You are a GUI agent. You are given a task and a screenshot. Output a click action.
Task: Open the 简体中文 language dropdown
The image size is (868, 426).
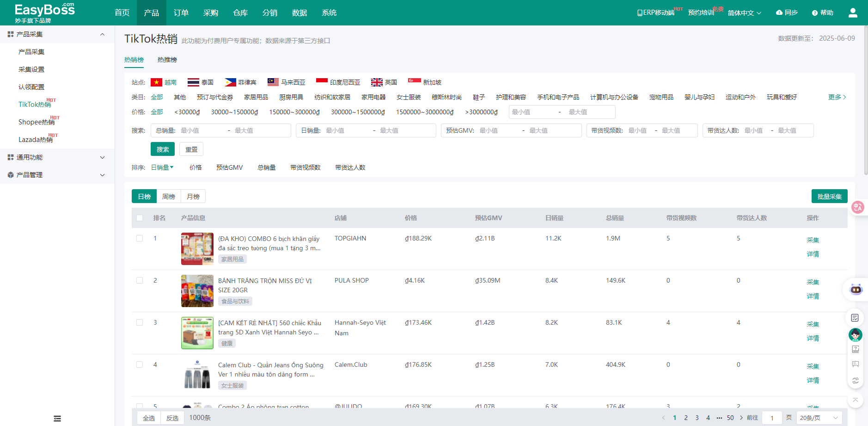click(x=744, y=13)
